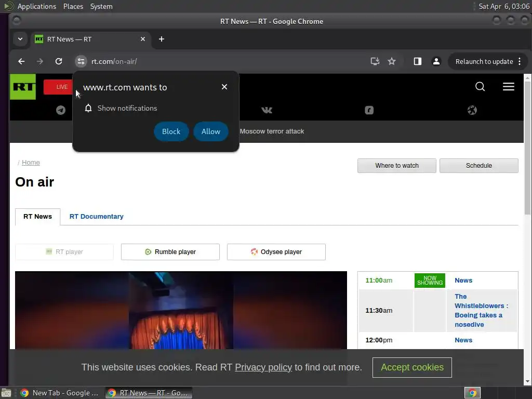Screen dimensions: 532x399
Task: Follow the Home breadcrumb link
Action: point(31,163)
